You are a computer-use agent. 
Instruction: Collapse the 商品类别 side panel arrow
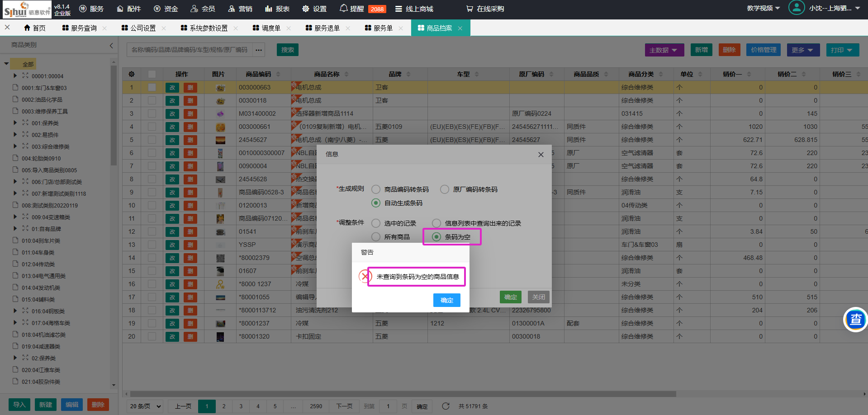pos(111,45)
